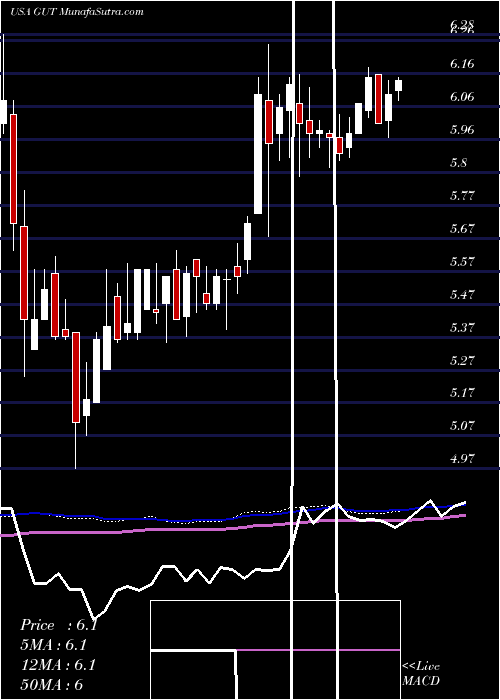
Task: Click the 5.57 price axis label
Action: click(462, 262)
